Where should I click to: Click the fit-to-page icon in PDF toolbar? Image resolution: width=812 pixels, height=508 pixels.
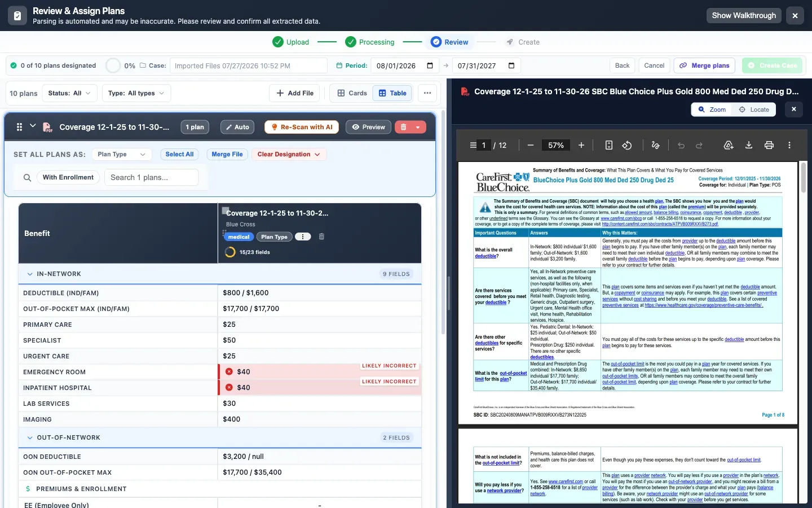609,145
